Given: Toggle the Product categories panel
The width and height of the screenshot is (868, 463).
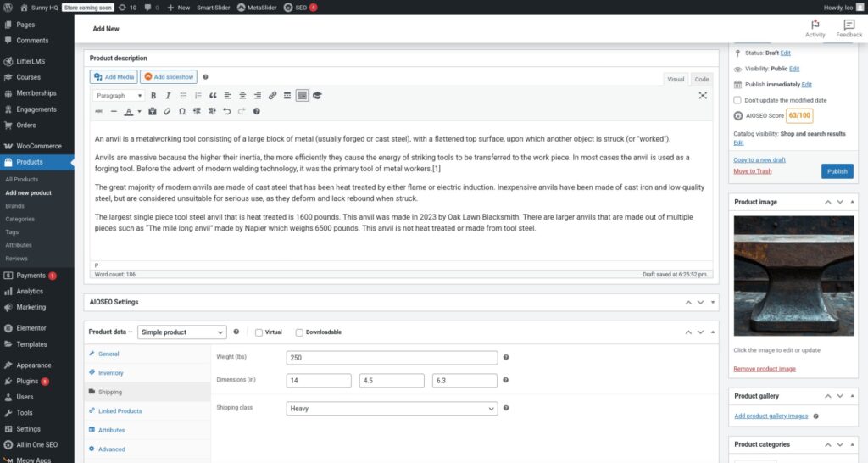Looking at the screenshot, I should click(853, 444).
